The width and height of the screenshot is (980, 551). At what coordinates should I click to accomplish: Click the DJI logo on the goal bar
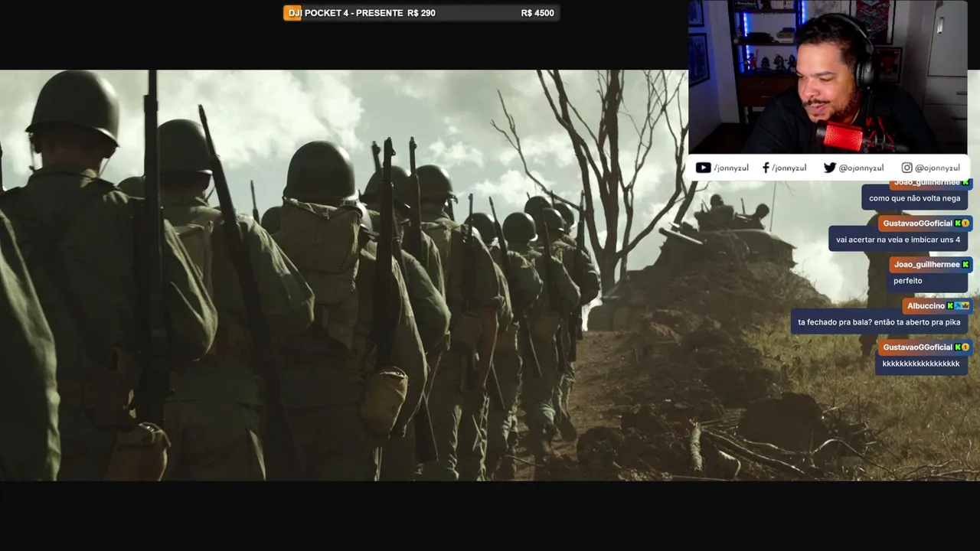[292, 13]
